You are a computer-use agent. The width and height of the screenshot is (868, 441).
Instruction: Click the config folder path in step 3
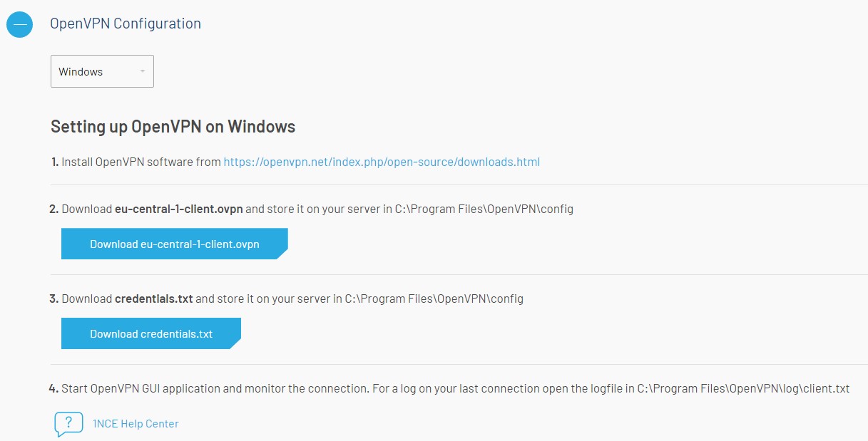point(434,299)
